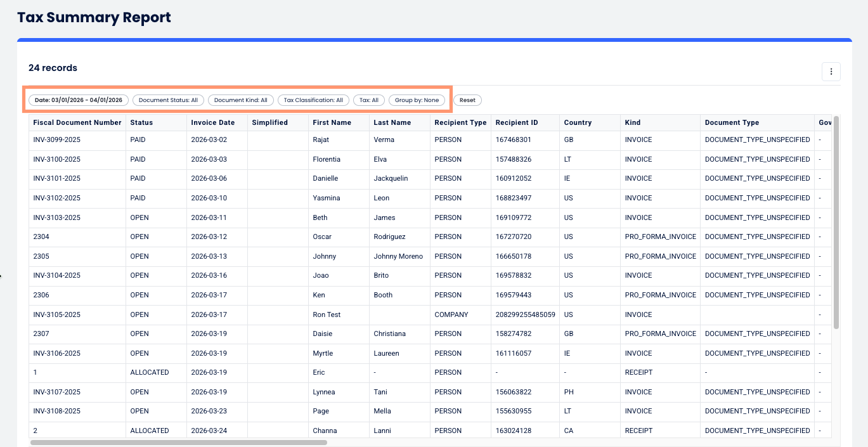Open the Tax filter selector
The width and height of the screenshot is (868, 447).
click(368, 100)
